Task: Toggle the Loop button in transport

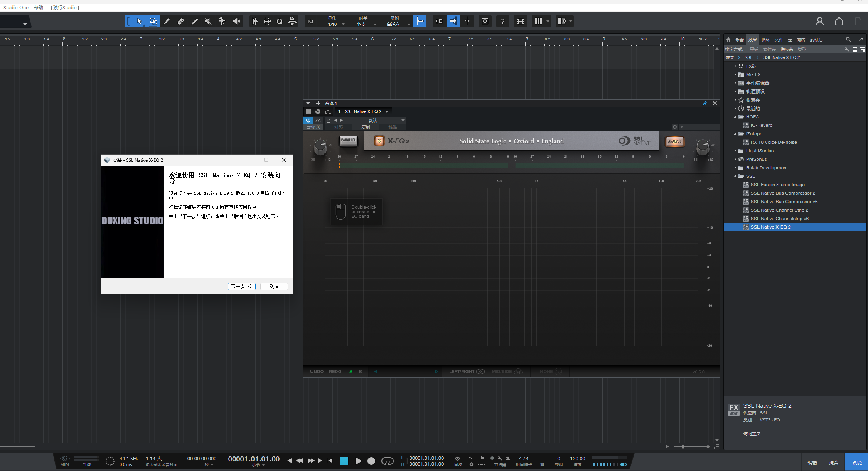Action: pos(387,461)
